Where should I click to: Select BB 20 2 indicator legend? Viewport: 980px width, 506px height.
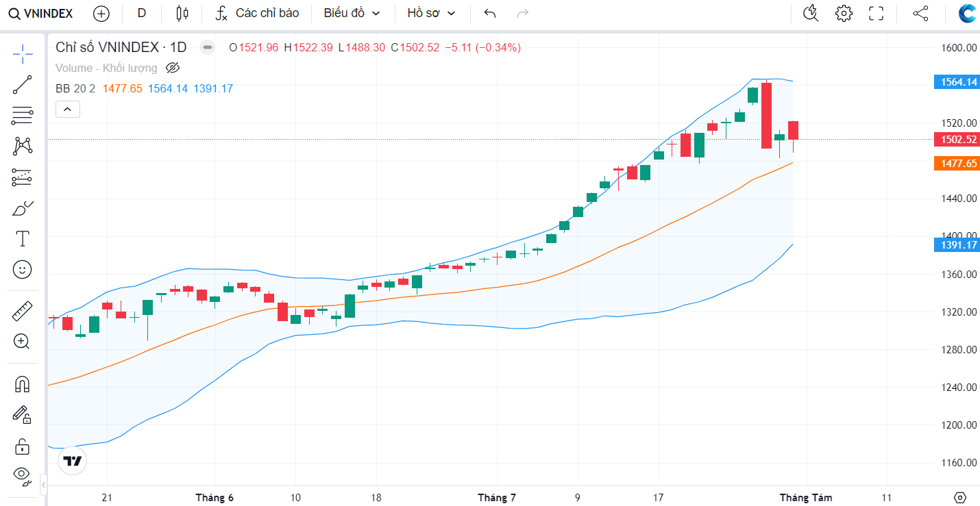[75, 88]
